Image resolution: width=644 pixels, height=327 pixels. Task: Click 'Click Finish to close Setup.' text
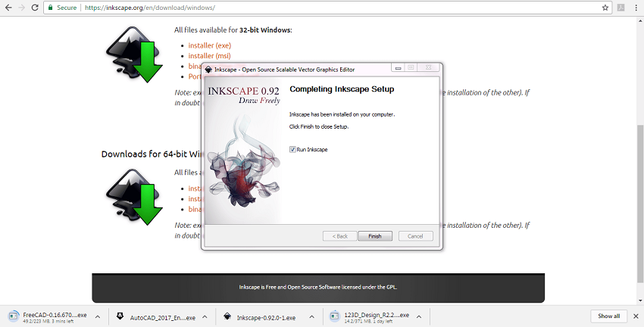[319, 126]
